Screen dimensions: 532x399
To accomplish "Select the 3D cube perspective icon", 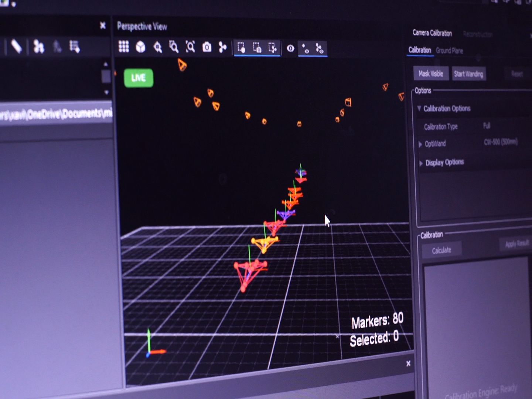I will pyautogui.click(x=140, y=47).
